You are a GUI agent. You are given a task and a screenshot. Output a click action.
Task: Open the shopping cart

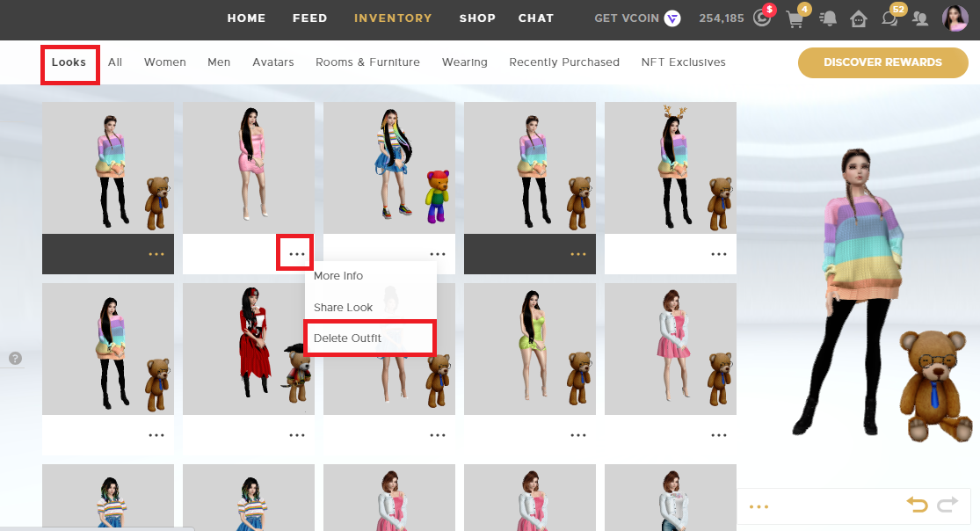[x=795, y=18]
